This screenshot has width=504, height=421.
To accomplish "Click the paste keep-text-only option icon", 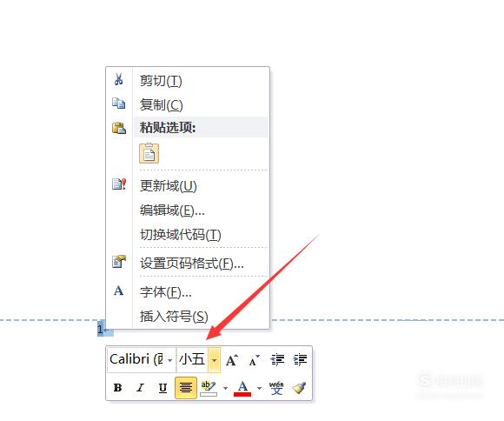I will pos(149,153).
